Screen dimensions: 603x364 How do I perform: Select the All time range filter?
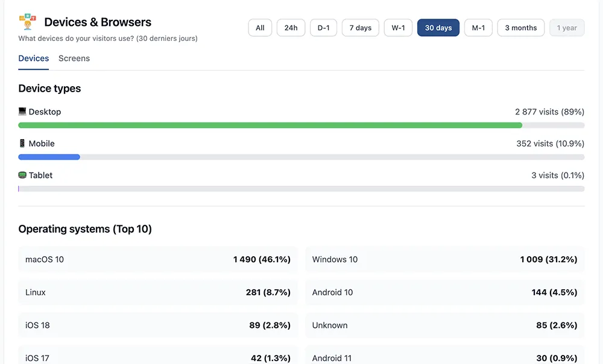260,28
